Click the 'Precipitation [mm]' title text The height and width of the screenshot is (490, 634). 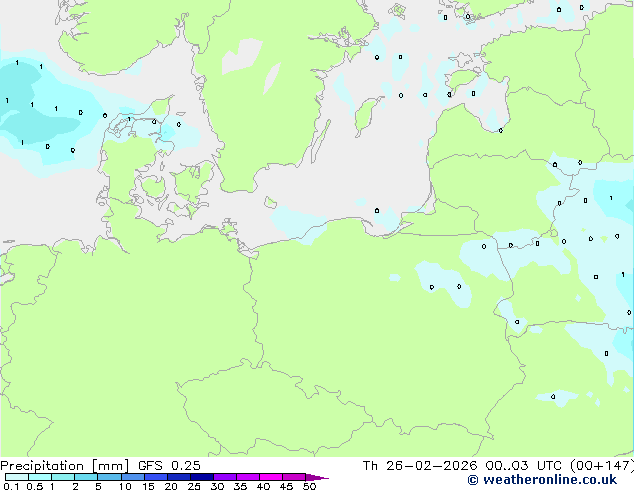(x=64, y=466)
